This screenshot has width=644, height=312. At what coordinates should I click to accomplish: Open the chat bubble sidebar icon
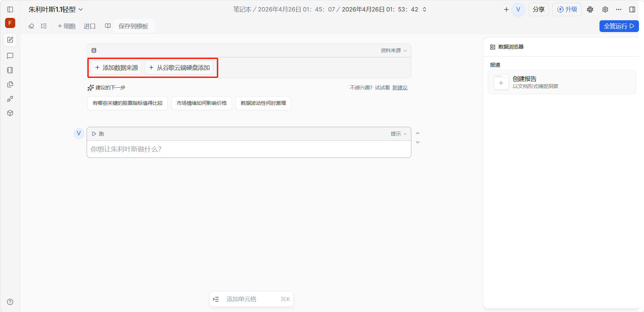[10, 56]
